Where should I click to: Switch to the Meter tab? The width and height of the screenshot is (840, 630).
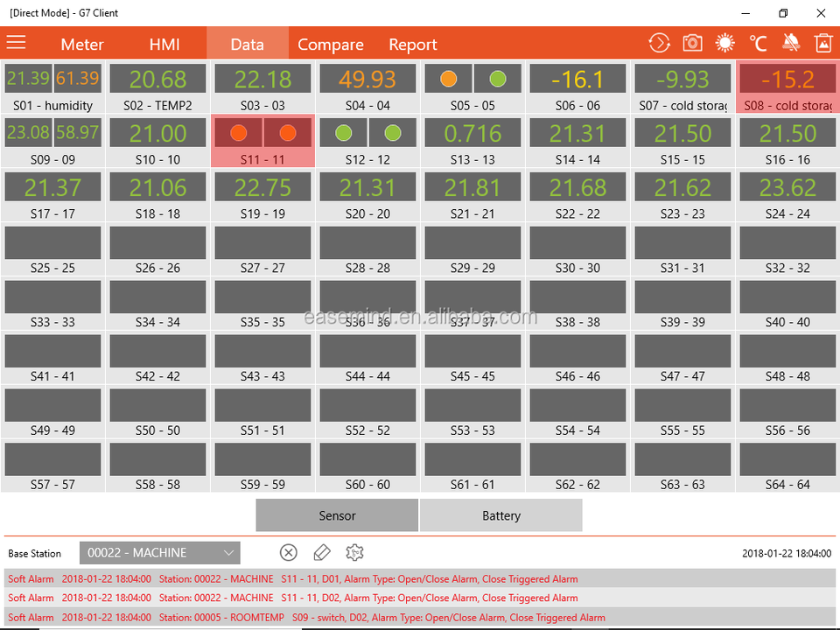[x=82, y=45]
